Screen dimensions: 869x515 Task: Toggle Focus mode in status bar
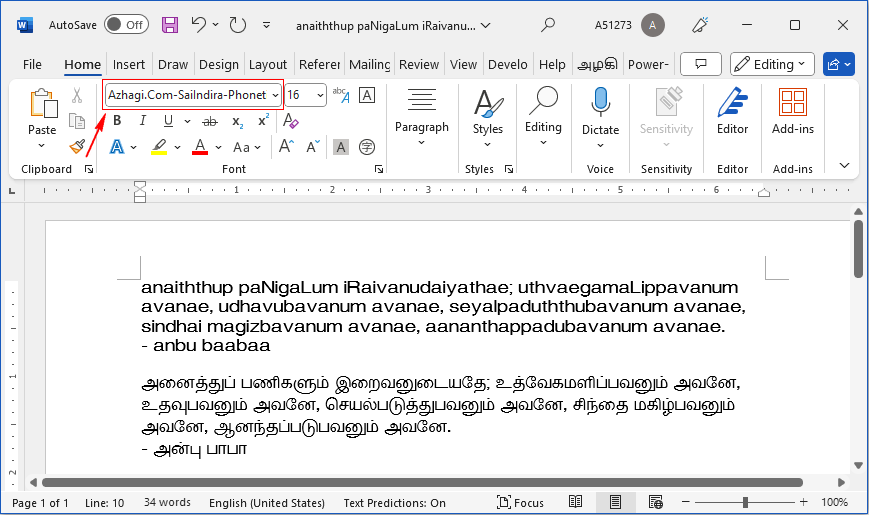[x=520, y=502]
